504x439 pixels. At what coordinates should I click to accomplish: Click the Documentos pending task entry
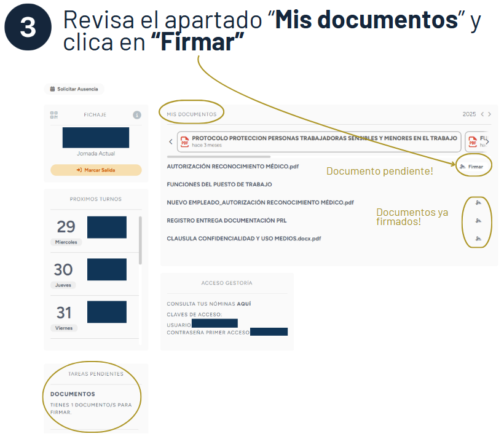73,394
